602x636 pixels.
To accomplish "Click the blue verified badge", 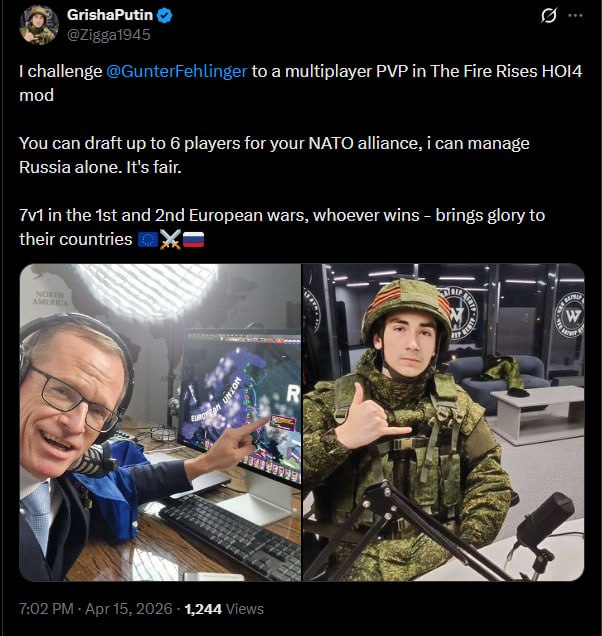I will click(164, 16).
